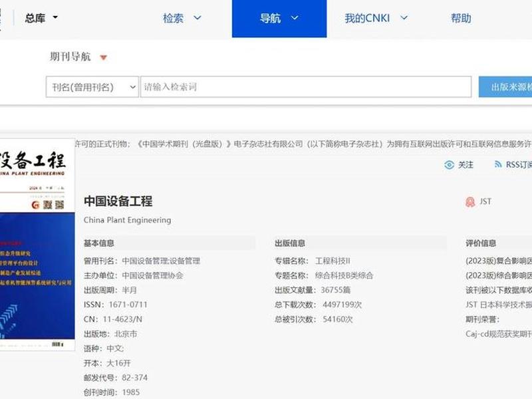The height and width of the screenshot is (399, 532).
Task: Open the 总库 database dropdown
Action: coord(41,18)
